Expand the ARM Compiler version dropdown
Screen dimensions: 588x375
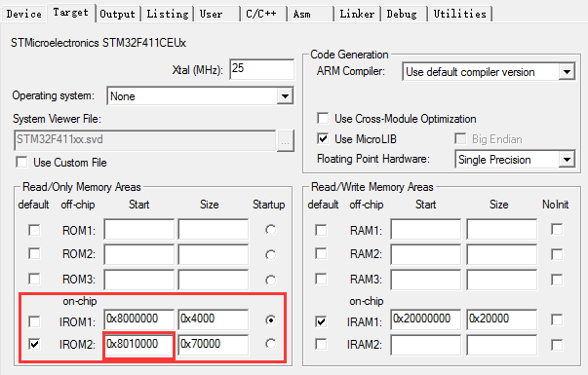tap(489, 71)
